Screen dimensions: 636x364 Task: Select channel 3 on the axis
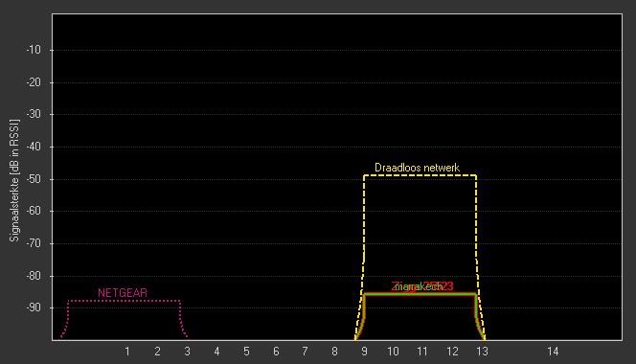[187, 352]
